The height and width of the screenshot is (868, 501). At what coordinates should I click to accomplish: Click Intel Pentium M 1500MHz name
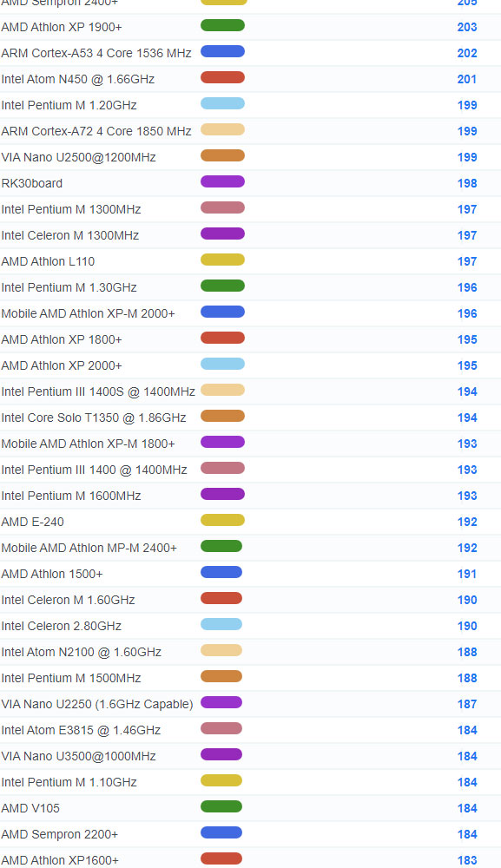click(x=71, y=678)
